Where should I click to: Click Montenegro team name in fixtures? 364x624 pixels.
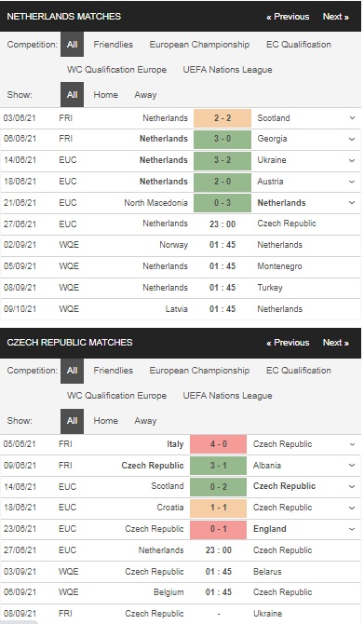point(279,266)
